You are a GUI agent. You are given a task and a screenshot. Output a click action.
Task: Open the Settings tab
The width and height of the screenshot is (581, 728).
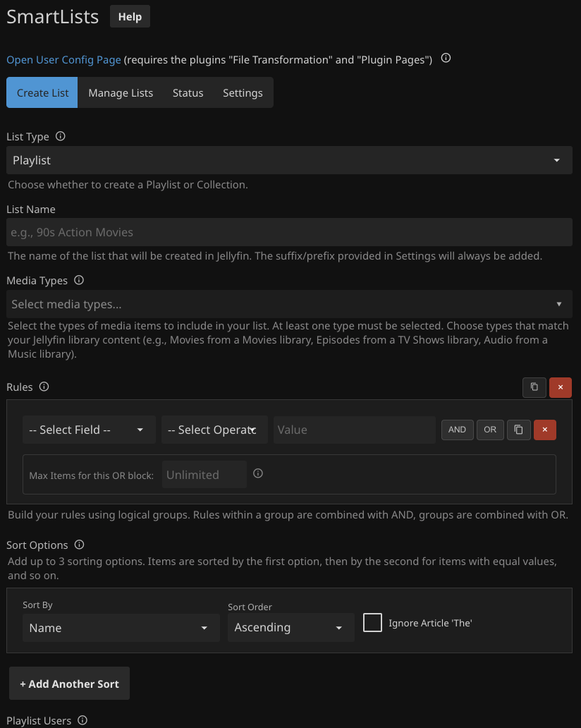pyautogui.click(x=243, y=93)
